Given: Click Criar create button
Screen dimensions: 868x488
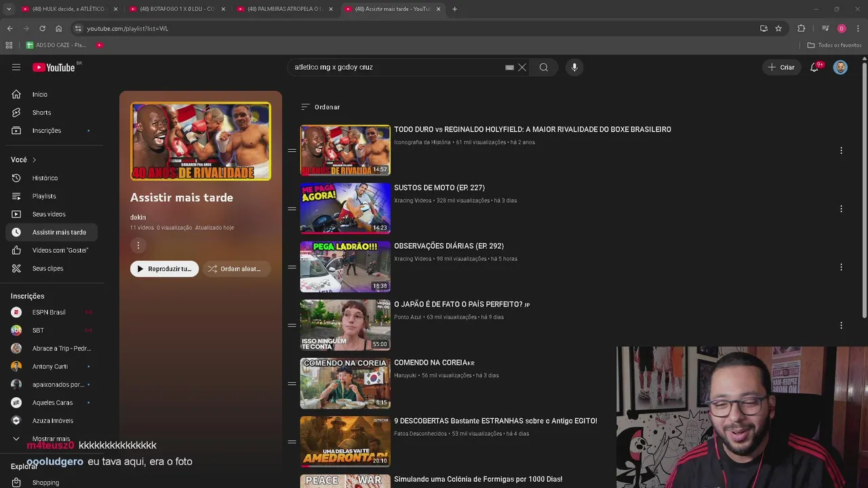Looking at the screenshot, I should 781,67.
